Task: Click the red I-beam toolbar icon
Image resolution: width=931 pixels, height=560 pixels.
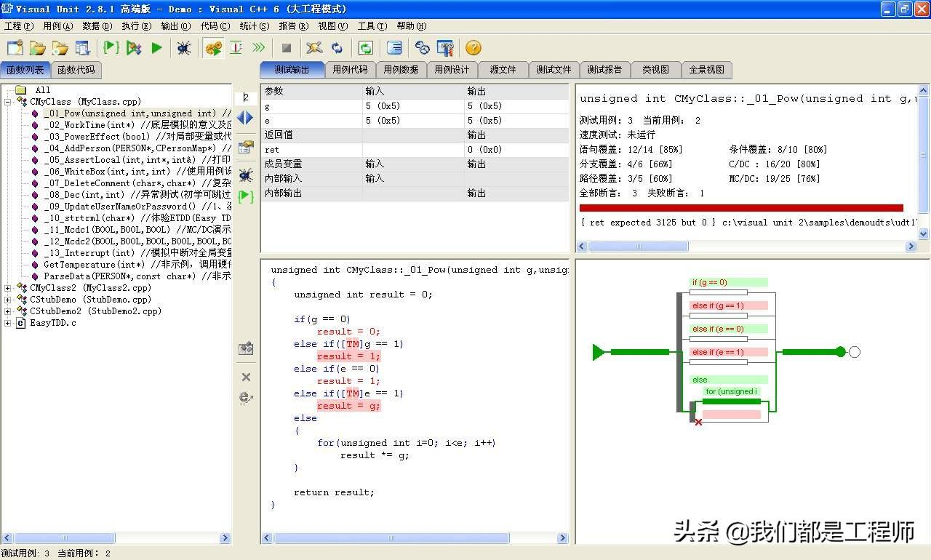Action: [x=236, y=48]
